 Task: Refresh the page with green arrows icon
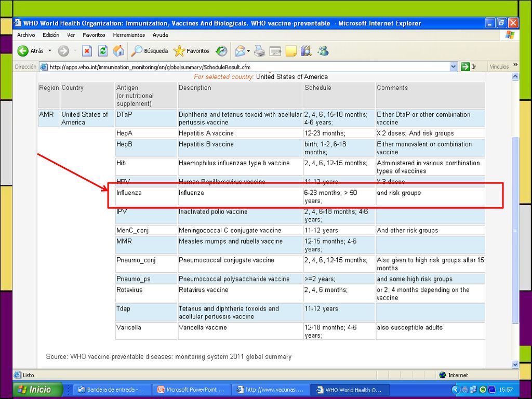tap(102, 51)
